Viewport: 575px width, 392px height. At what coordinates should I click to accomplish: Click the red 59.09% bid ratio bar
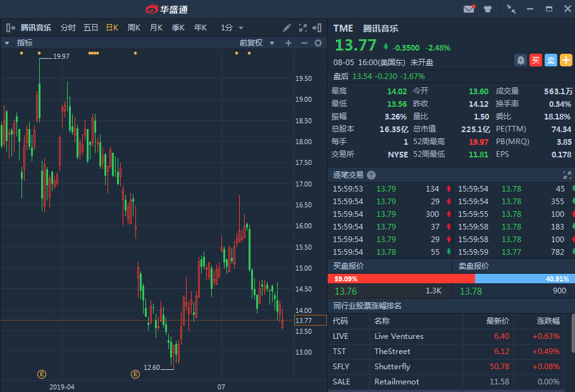(x=401, y=279)
